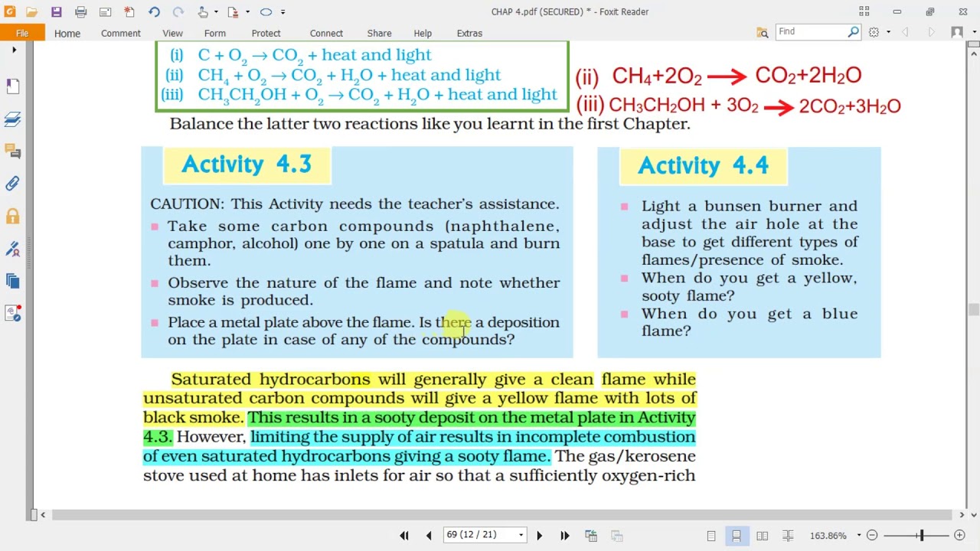
Task: Redo the last undone action
Action: [x=178, y=11]
